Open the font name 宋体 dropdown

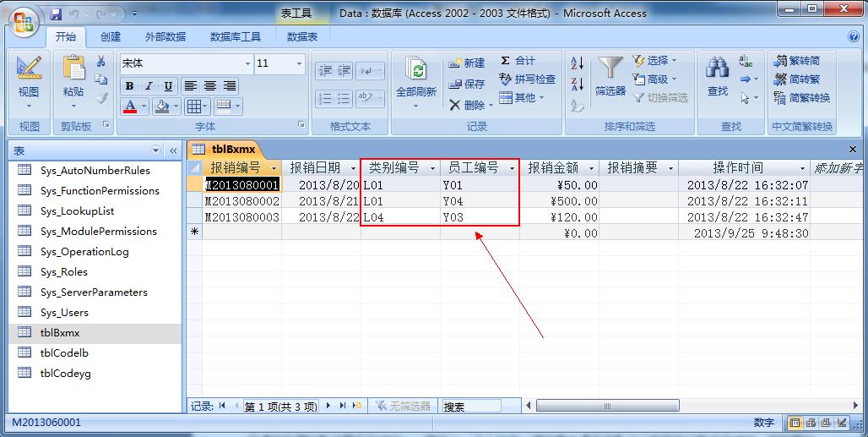(247, 63)
